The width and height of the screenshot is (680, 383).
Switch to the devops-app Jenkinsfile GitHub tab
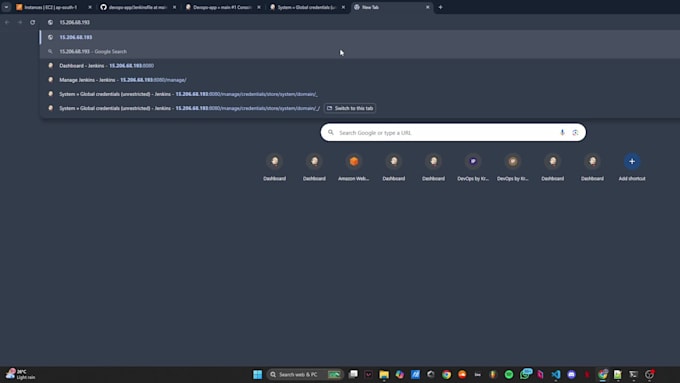[137, 7]
